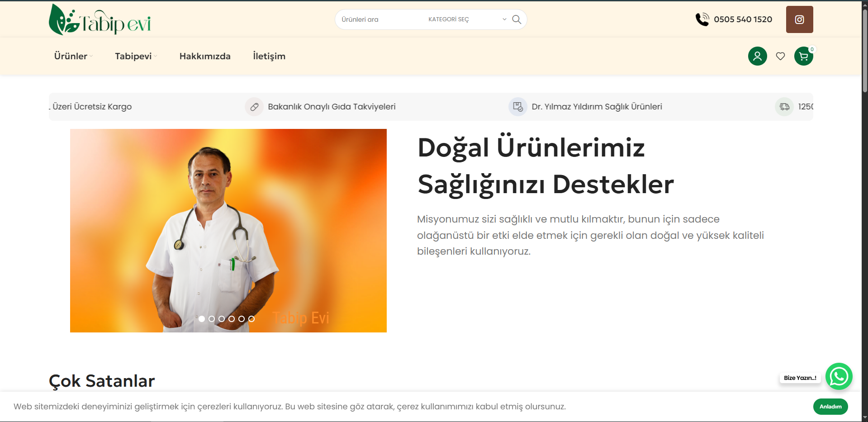Click the Tabip Evi logo
Viewport: 868px width, 422px height.
[100, 20]
